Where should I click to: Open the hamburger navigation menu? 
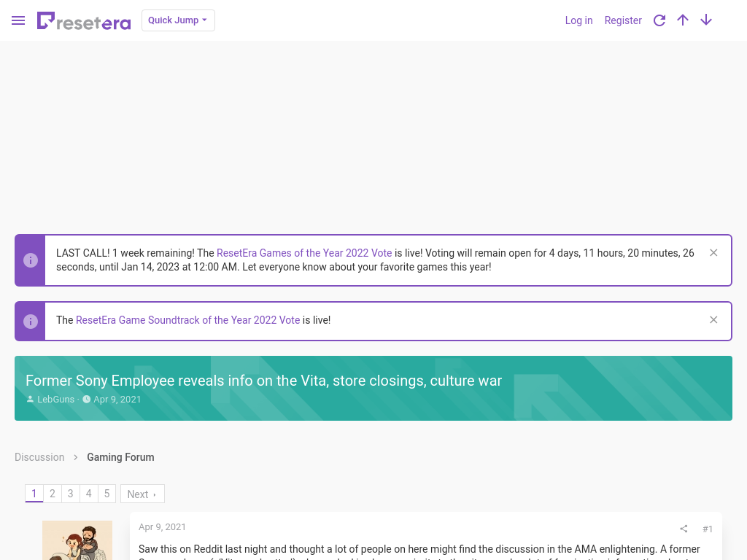pyautogui.click(x=18, y=20)
